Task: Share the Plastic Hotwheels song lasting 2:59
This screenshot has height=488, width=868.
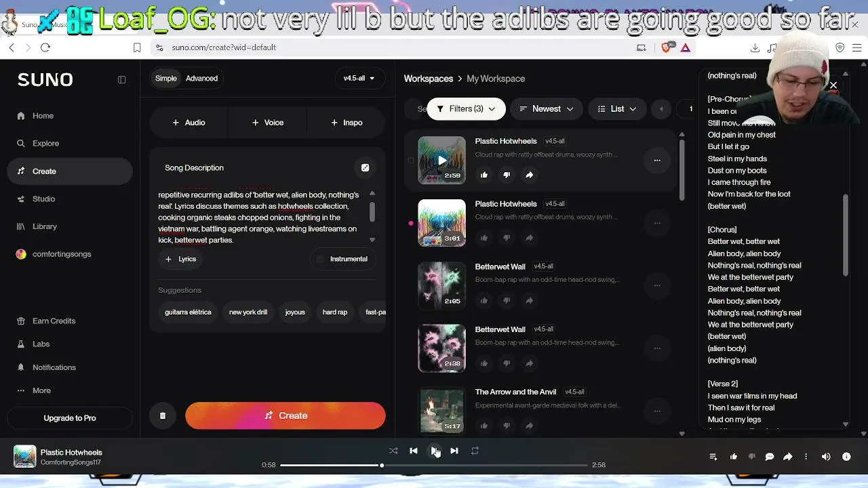Action: point(529,175)
